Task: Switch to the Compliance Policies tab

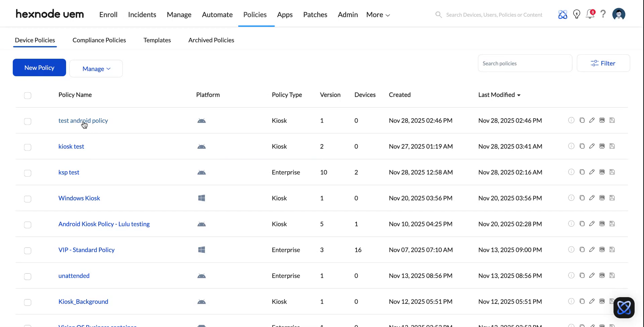Action: [x=99, y=40]
